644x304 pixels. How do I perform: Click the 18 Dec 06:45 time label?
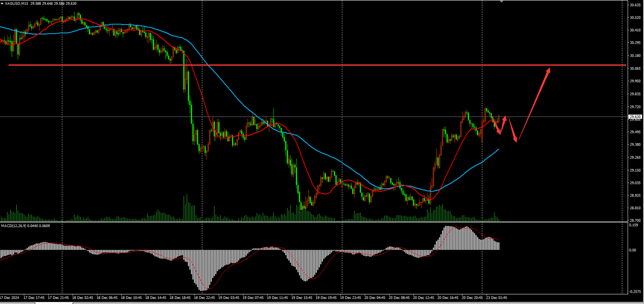point(107,298)
